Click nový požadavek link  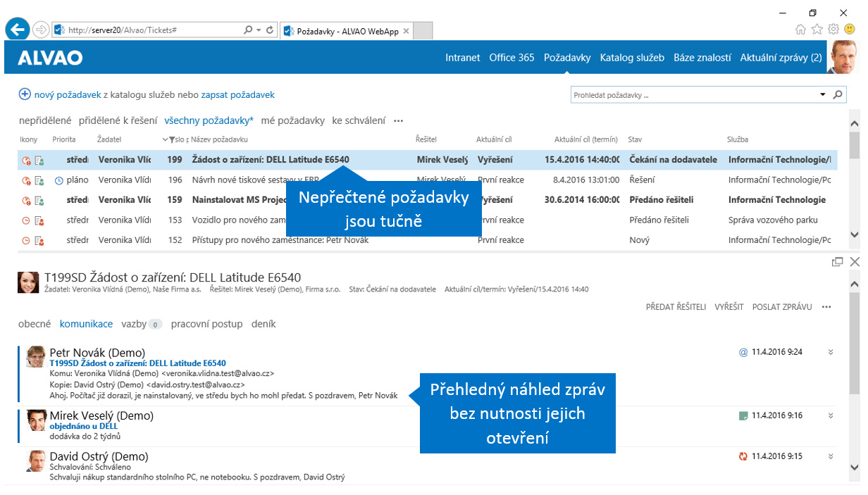(x=68, y=94)
